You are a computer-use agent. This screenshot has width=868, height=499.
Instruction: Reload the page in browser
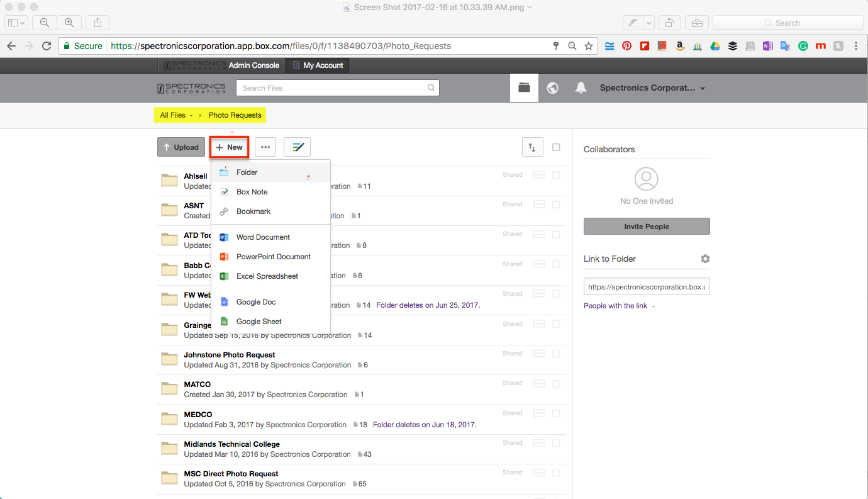pos(46,46)
